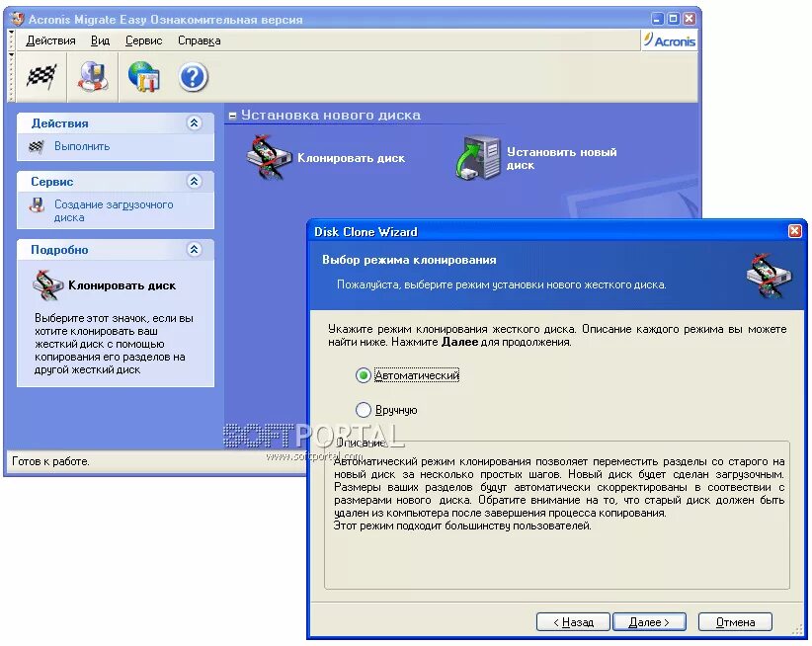Maximize the Acronis Migrate Easy window
The height and width of the screenshot is (646, 812).
pos(674,19)
